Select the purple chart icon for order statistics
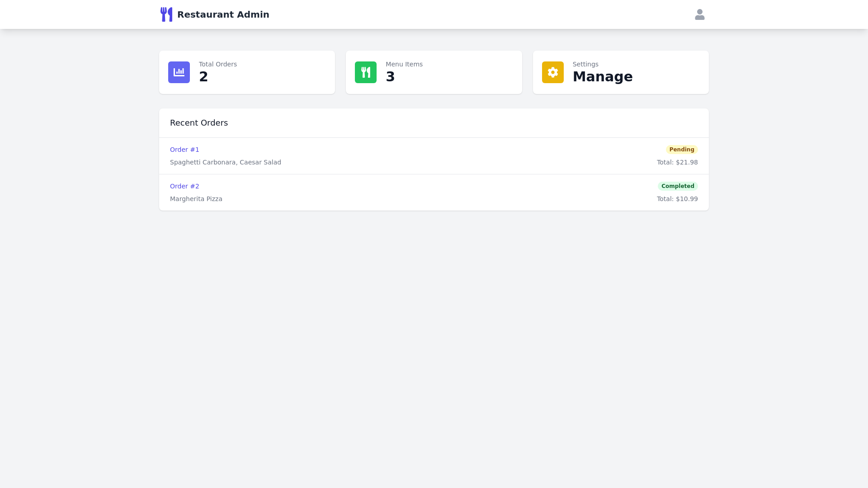This screenshot has height=488, width=868. [x=179, y=72]
